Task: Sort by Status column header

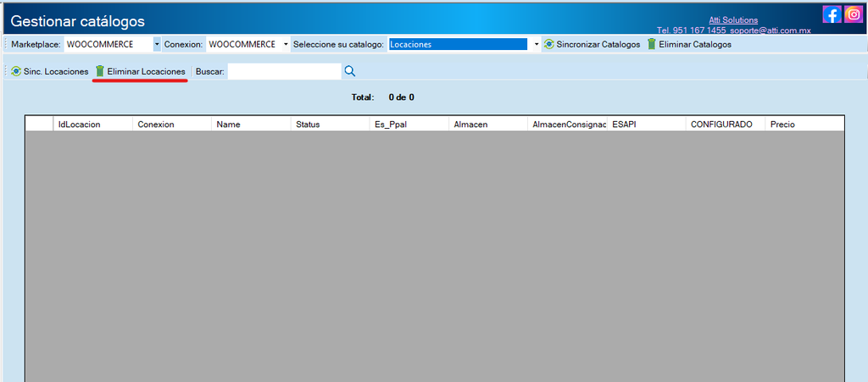Action: pyautogui.click(x=331, y=125)
